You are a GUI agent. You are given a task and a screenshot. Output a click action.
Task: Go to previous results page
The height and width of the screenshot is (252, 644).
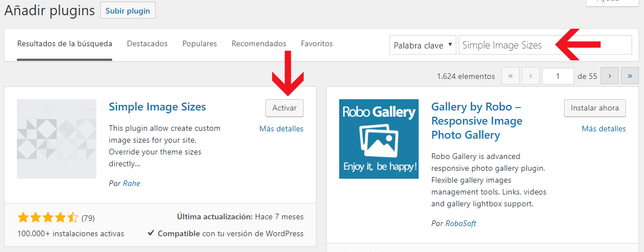point(531,76)
